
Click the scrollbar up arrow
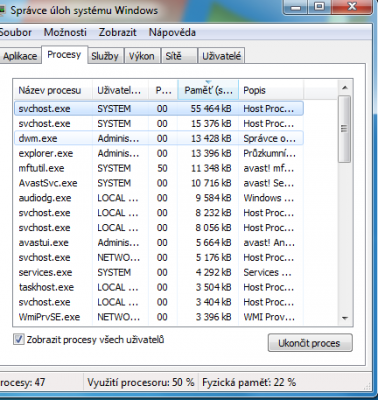click(x=345, y=88)
